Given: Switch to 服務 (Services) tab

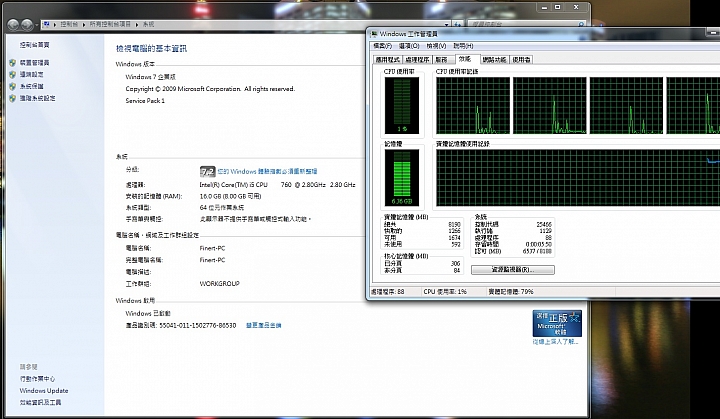Looking at the screenshot, I should [442, 60].
